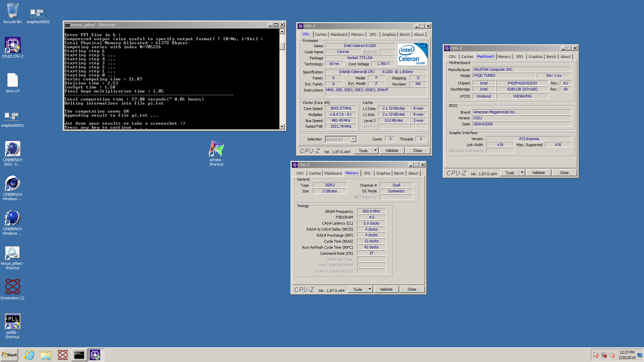The height and width of the screenshot is (362, 644).
Task: Click Validate in Memory window
Action: [x=386, y=289]
